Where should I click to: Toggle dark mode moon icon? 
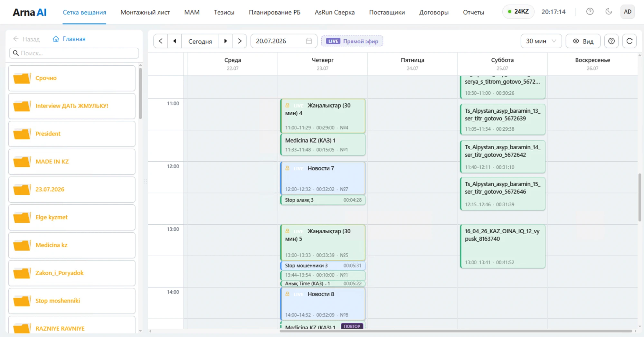click(609, 12)
